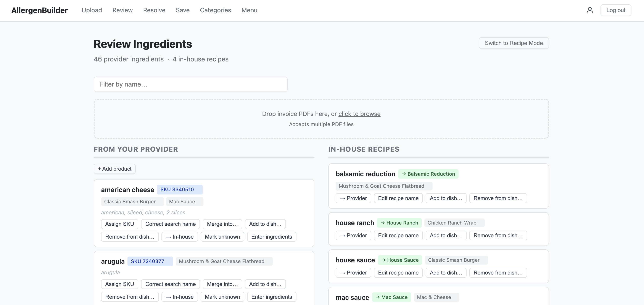Image resolution: width=644 pixels, height=305 pixels.
Task: Click Mac Sauce tag on american cheese
Action: [185, 202]
